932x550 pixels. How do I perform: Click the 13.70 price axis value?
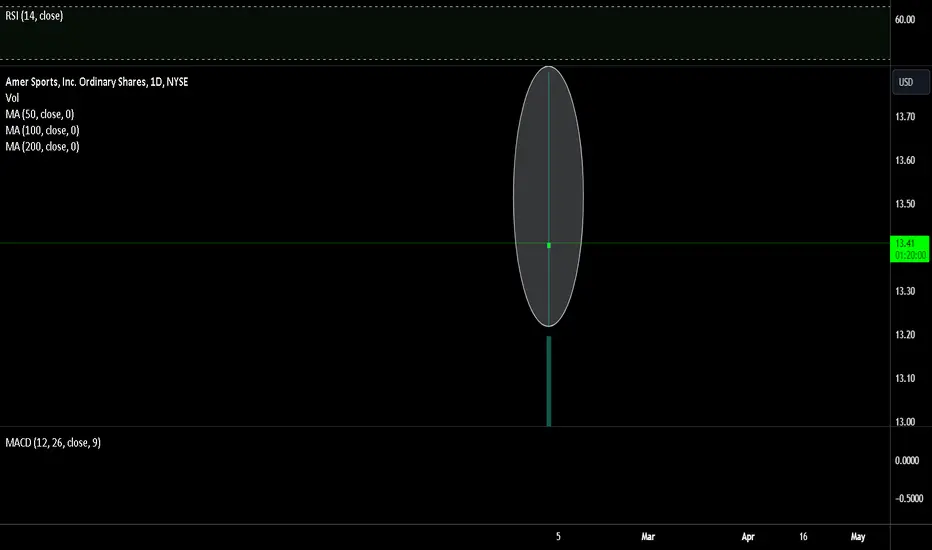tap(905, 117)
